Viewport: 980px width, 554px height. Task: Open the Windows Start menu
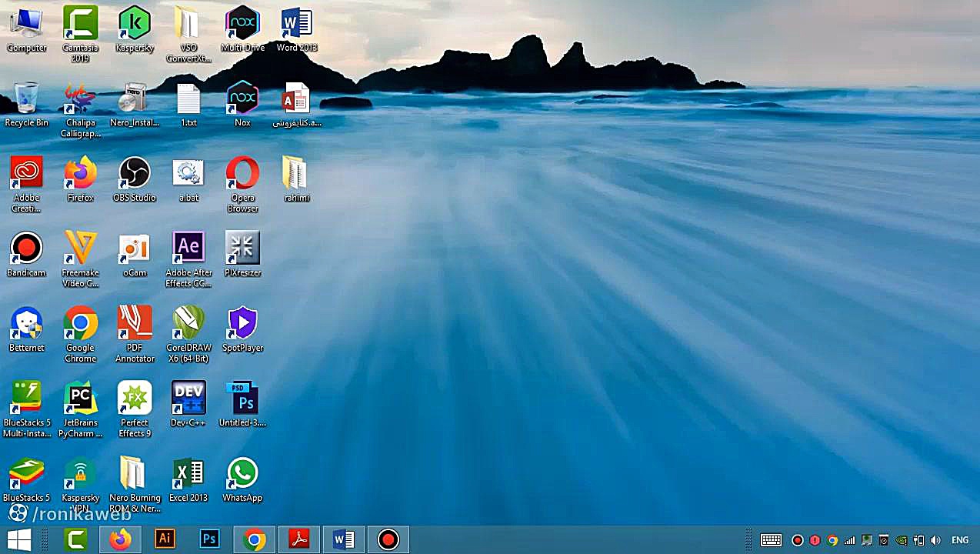(19, 540)
